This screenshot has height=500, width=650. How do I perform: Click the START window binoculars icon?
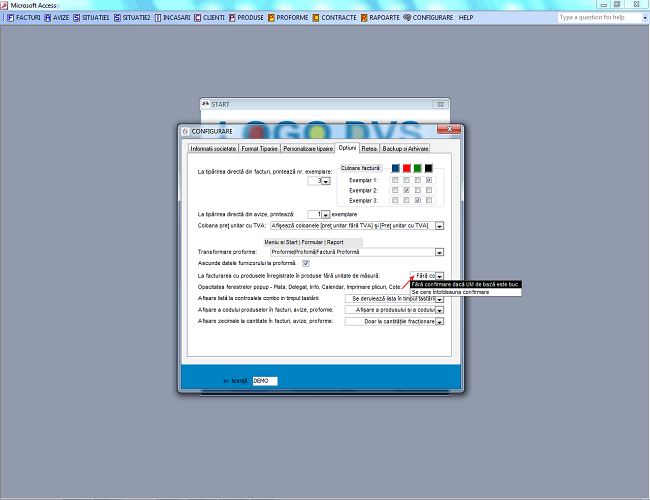point(205,104)
